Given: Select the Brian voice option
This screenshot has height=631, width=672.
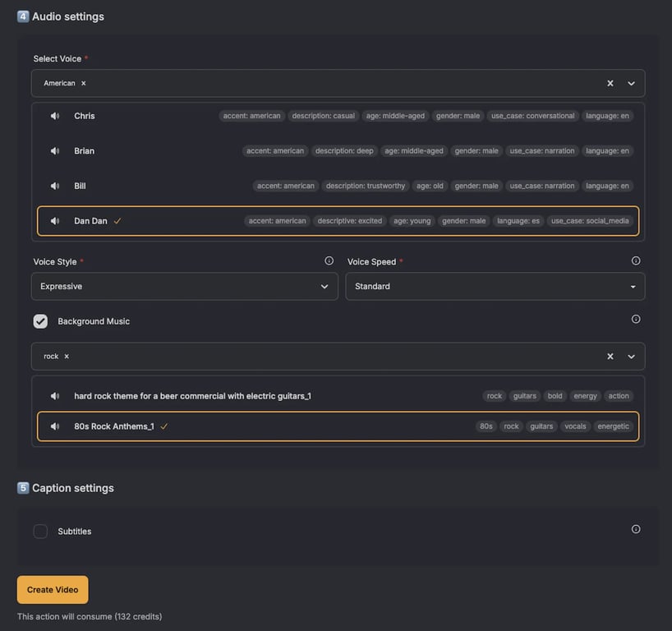Looking at the screenshot, I should (x=85, y=151).
